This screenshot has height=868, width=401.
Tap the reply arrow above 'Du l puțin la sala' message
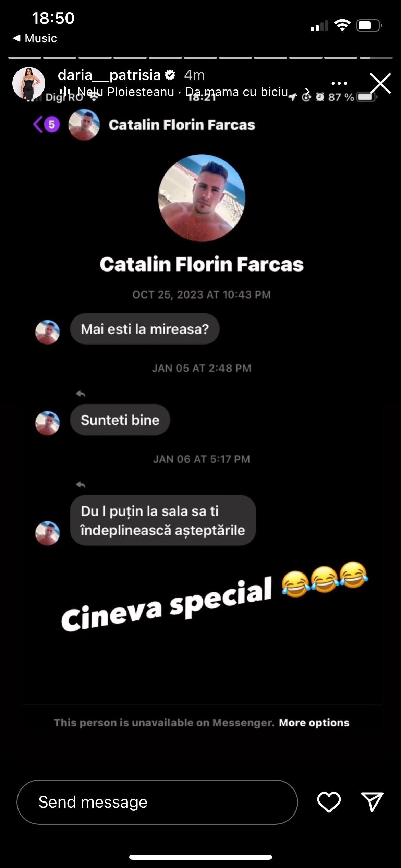pos(81,485)
